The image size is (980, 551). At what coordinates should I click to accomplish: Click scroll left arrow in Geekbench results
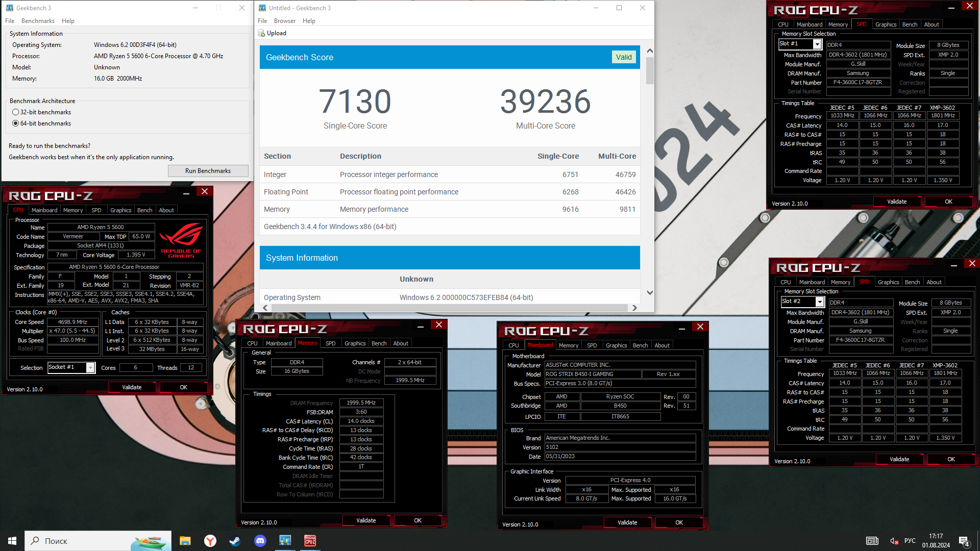265,308
